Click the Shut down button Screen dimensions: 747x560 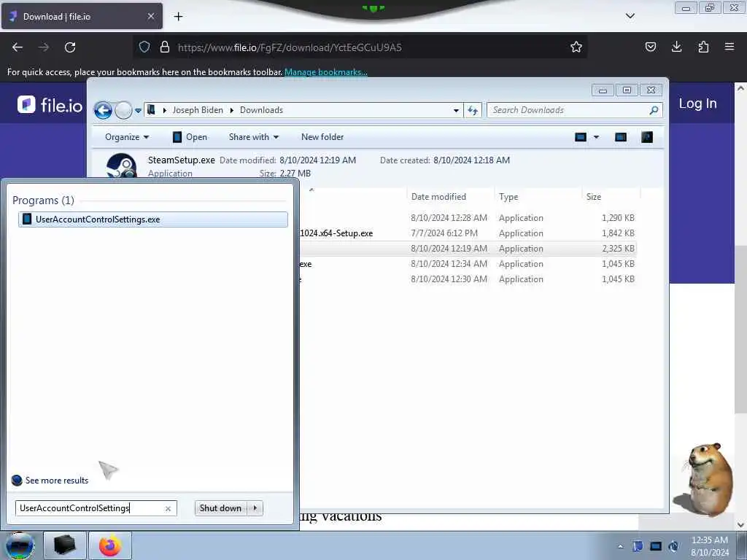pyautogui.click(x=220, y=508)
